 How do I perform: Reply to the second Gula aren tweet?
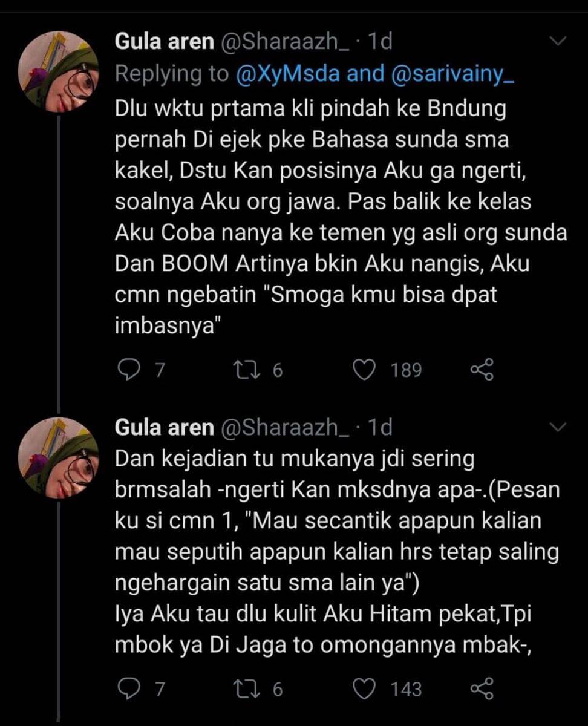[x=128, y=688]
